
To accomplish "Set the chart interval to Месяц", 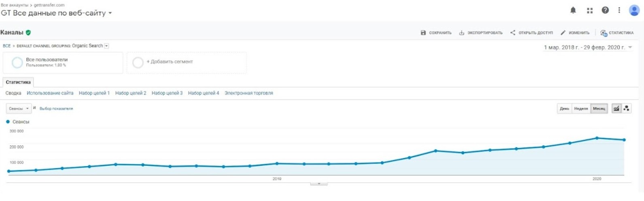I will 599,109.
